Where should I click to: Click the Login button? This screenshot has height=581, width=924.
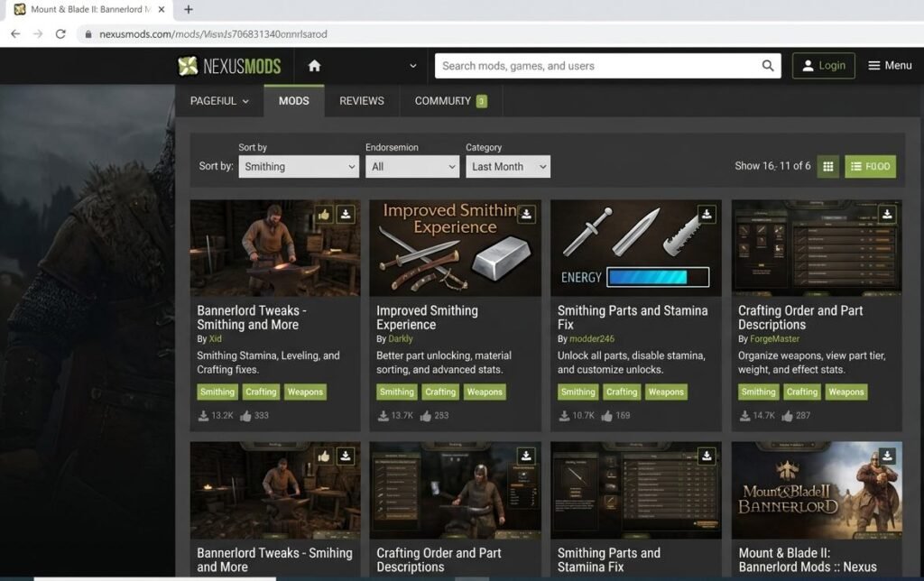tap(823, 65)
